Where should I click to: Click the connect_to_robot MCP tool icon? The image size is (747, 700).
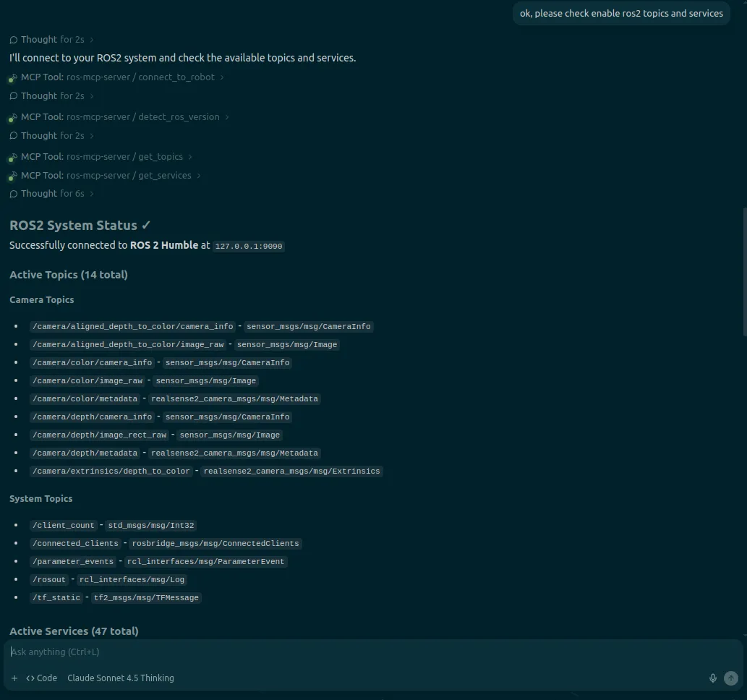click(x=13, y=77)
